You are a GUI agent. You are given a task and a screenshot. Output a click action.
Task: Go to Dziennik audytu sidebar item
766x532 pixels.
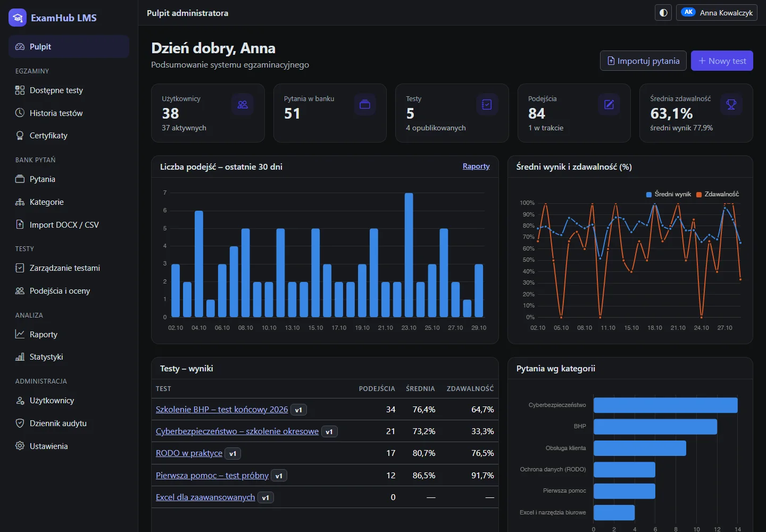click(69, 423)
